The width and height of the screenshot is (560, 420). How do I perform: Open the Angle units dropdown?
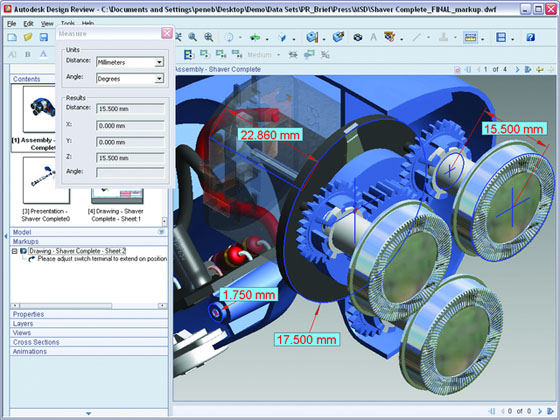click(159, 79)
